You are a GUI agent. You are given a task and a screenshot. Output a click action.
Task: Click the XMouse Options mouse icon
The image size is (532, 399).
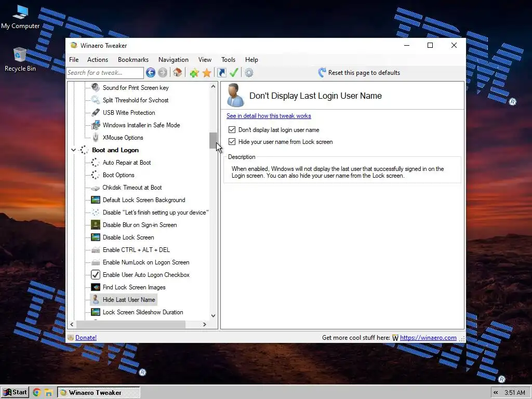click(x=96, y=137)
